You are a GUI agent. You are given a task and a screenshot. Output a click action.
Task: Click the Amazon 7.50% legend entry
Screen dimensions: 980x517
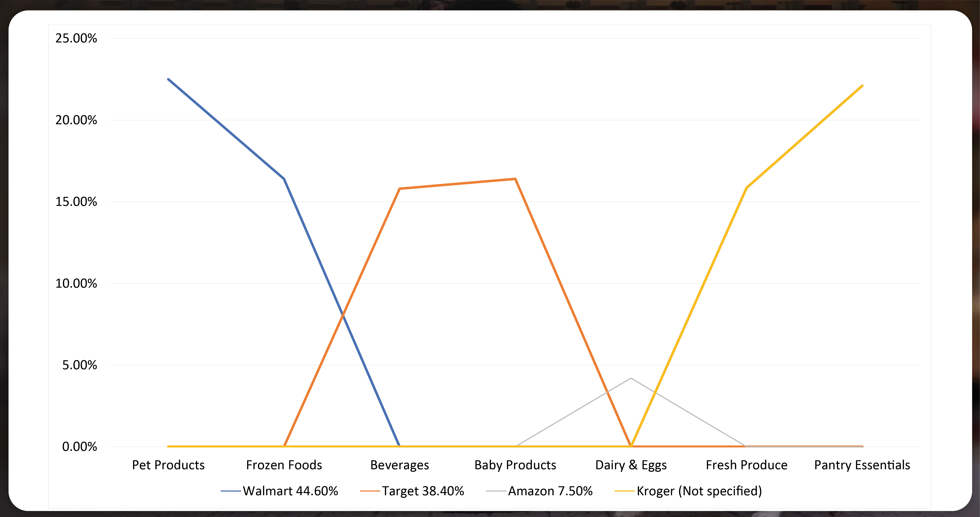[539, 491]
